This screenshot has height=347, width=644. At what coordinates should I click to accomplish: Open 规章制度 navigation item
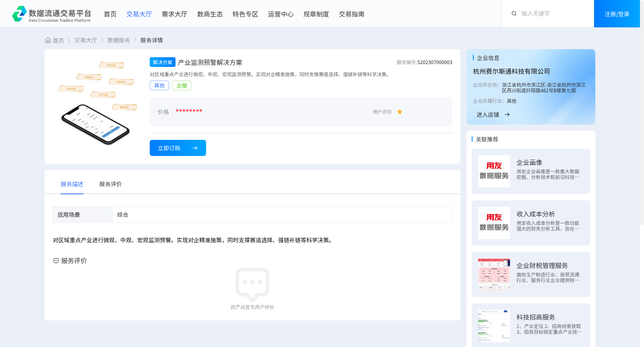pyautogui.click(x=316, y=14)
